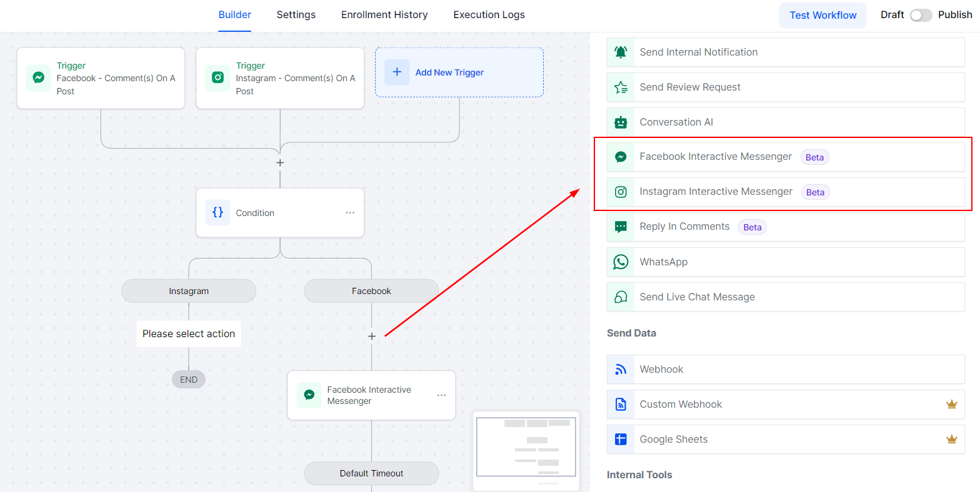Screen dimensions: 980x492
Task: Click the Send Internal Notification bell icon
Action: (621, 52)
